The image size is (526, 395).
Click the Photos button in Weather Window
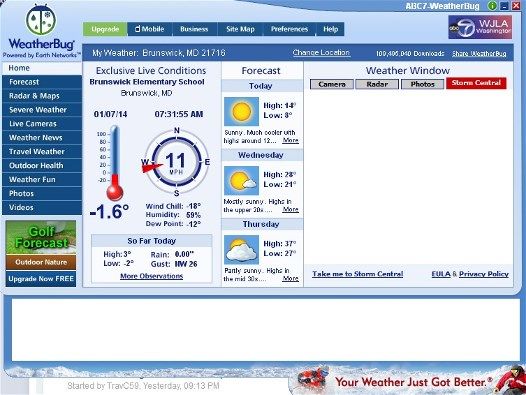[x=422, y=84]
